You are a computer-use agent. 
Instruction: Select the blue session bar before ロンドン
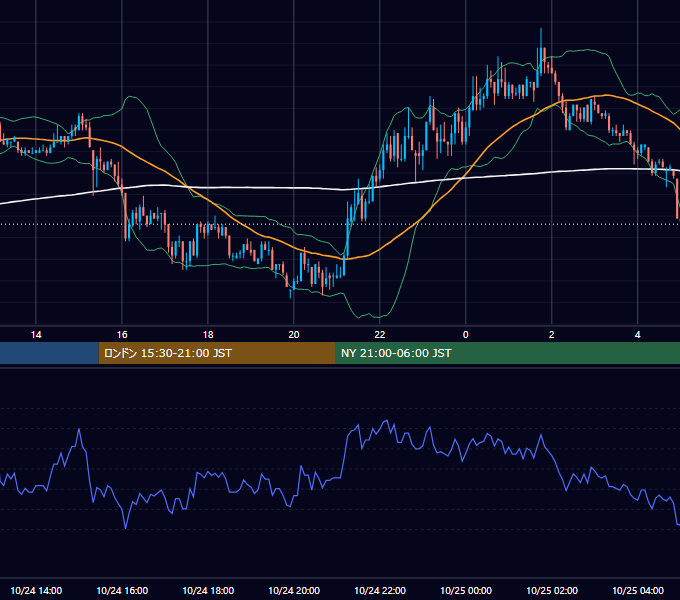click(x=49, y=353)
